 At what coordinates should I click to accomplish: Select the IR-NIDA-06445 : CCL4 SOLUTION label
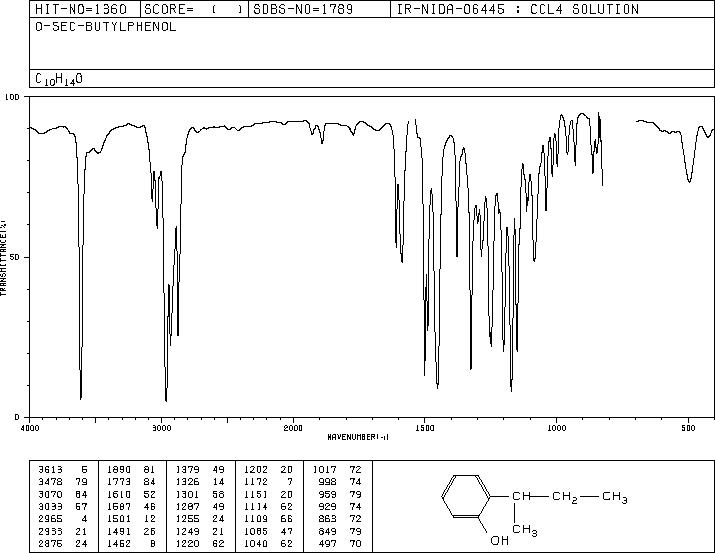[518, 9]
